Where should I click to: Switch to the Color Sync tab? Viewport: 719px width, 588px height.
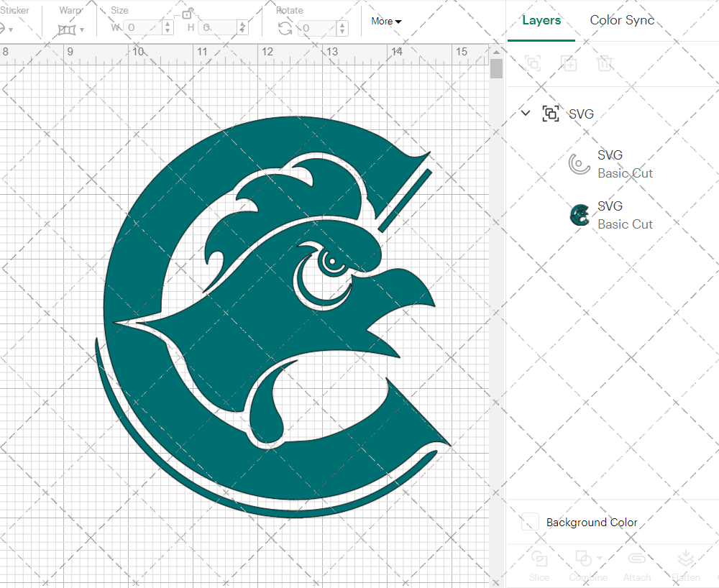click(x=622, y=20)
